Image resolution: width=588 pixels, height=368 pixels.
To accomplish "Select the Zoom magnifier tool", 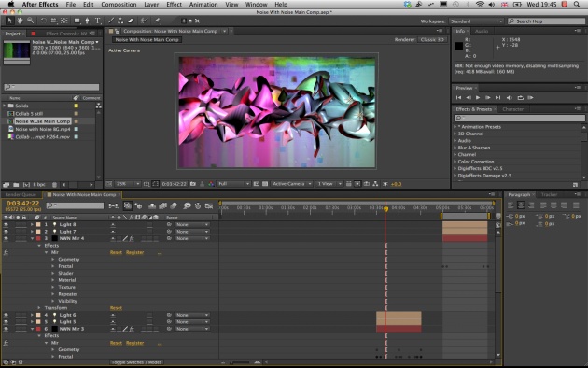I will pyautogui.click(x=31, y=21).
